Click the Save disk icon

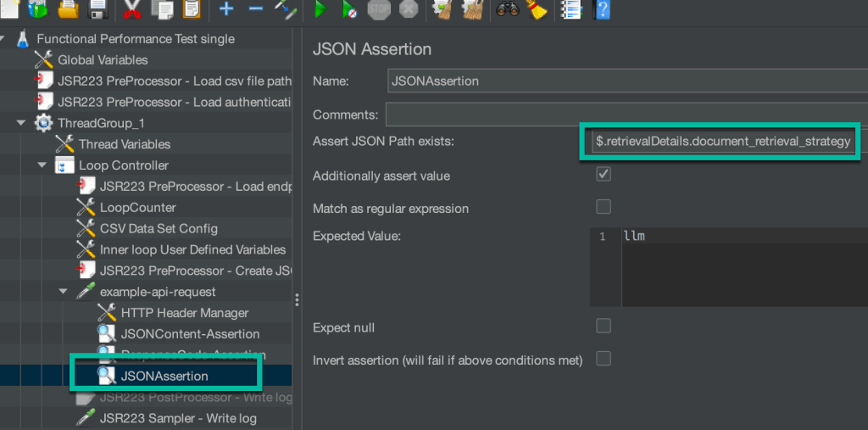97,9
